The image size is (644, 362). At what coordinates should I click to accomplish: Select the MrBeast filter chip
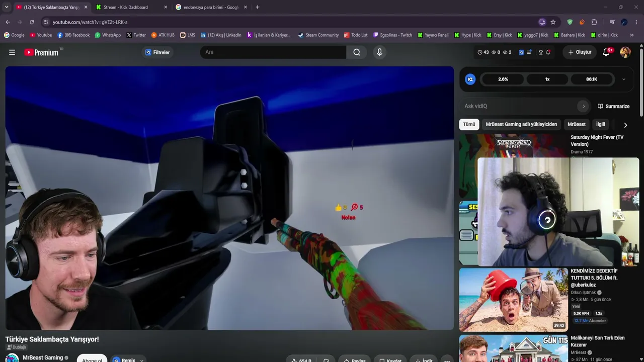click(577, 124)
